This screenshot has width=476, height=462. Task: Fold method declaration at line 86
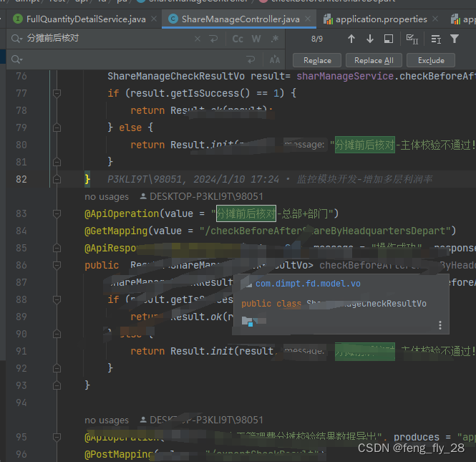pyautogui.click(x=57, y=265)
